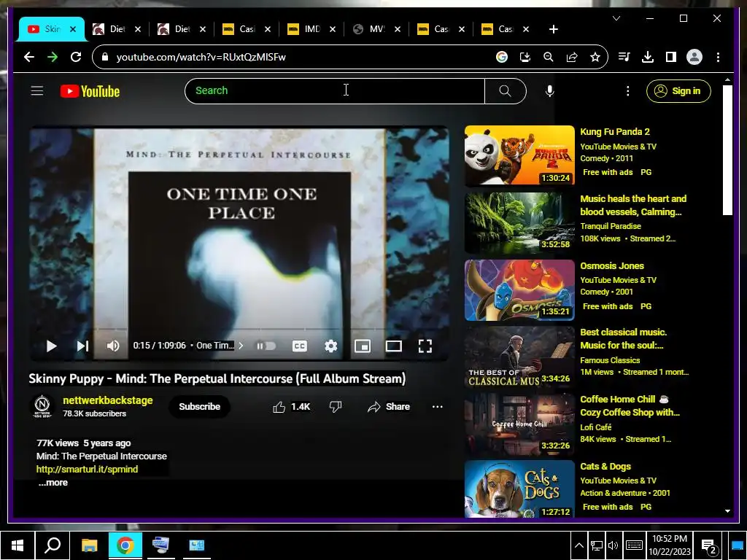The image size is (747, 560).
Task: Open Coffee Home Chill video thumbnail
Action: (519, 424)
